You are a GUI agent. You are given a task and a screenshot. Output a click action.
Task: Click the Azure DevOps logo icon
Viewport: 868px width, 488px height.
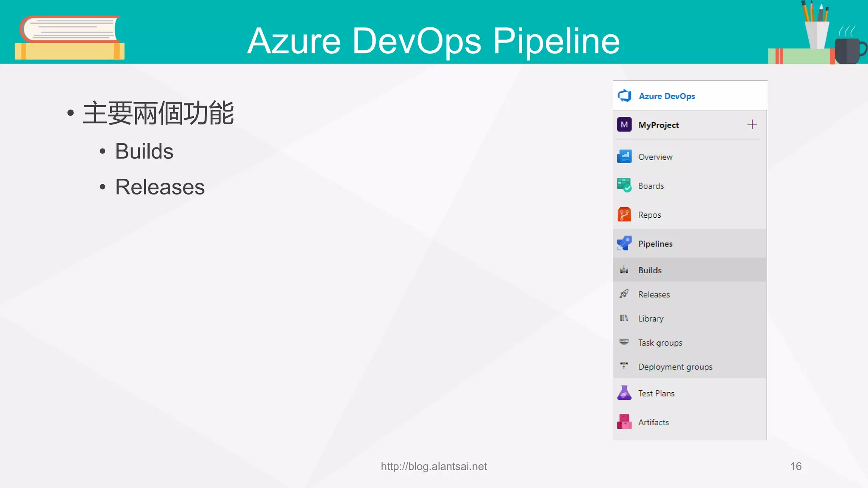pyautogui.click(x=624, y=96)
